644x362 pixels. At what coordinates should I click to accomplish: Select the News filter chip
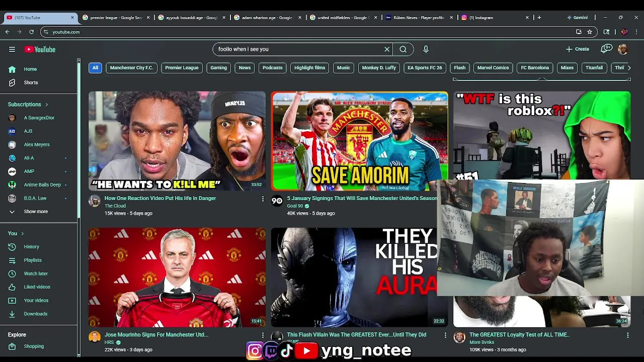[x=245, y=68]
